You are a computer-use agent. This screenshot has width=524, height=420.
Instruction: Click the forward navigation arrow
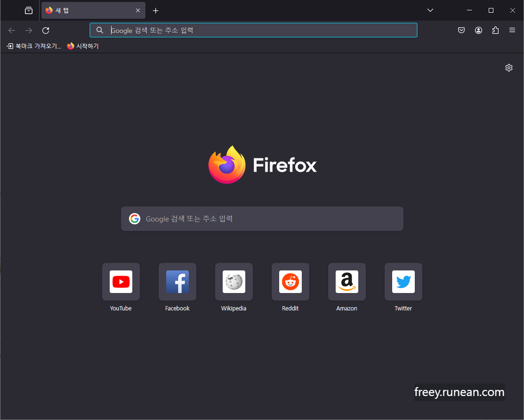28,30
